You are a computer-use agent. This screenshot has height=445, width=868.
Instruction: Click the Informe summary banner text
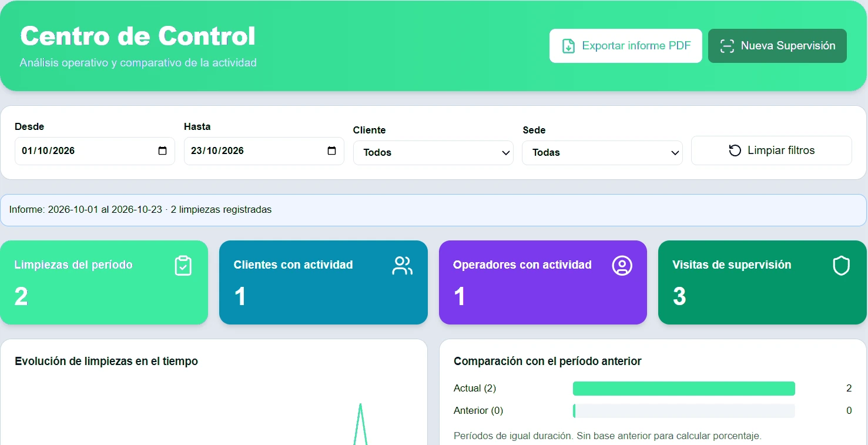(x=140, y=210)
